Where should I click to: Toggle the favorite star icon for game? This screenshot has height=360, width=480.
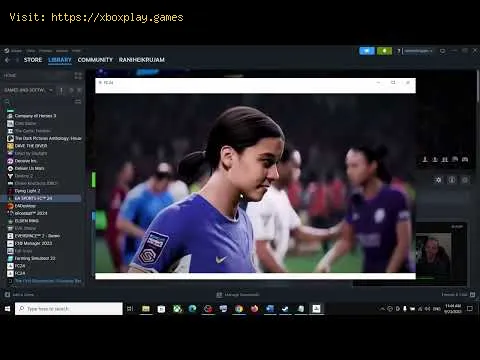[465, 180]
